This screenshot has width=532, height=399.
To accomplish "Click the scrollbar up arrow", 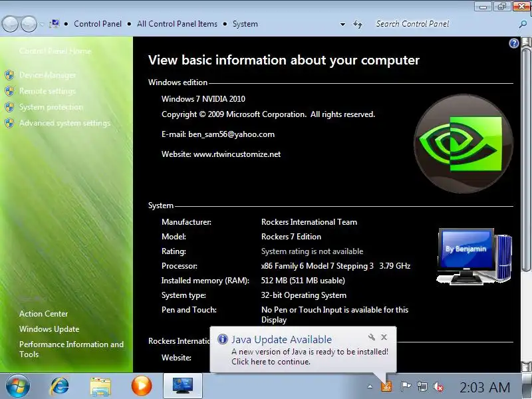I will (526, 42).
